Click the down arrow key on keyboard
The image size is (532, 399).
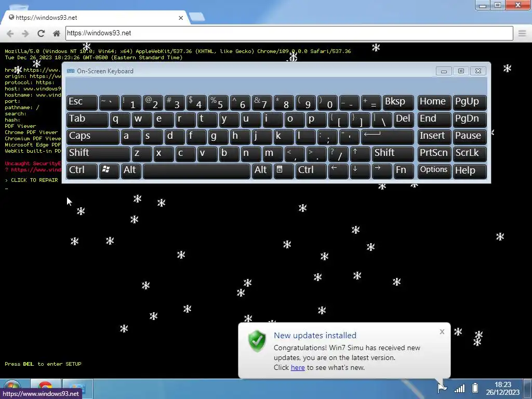click(360, 170)
